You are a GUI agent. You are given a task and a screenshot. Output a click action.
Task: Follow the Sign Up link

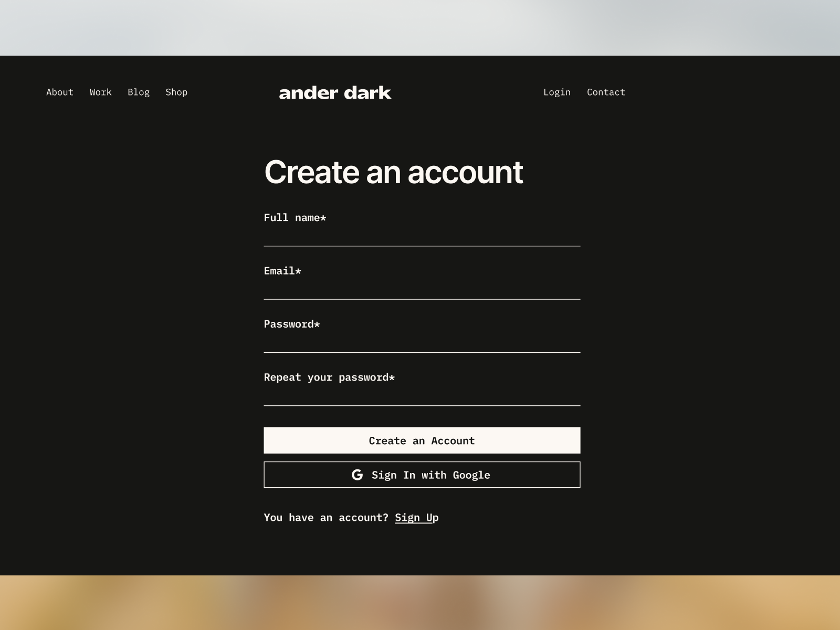(x=417, y=518)
